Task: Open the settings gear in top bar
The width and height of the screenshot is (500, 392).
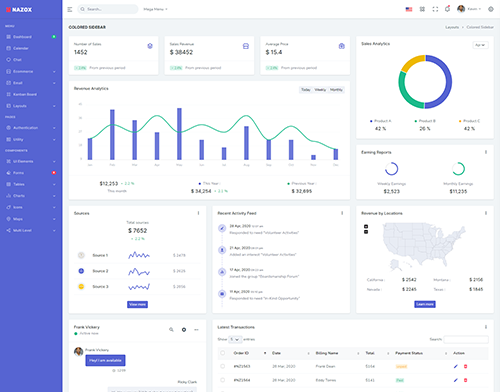Action: tap(491, 9)
